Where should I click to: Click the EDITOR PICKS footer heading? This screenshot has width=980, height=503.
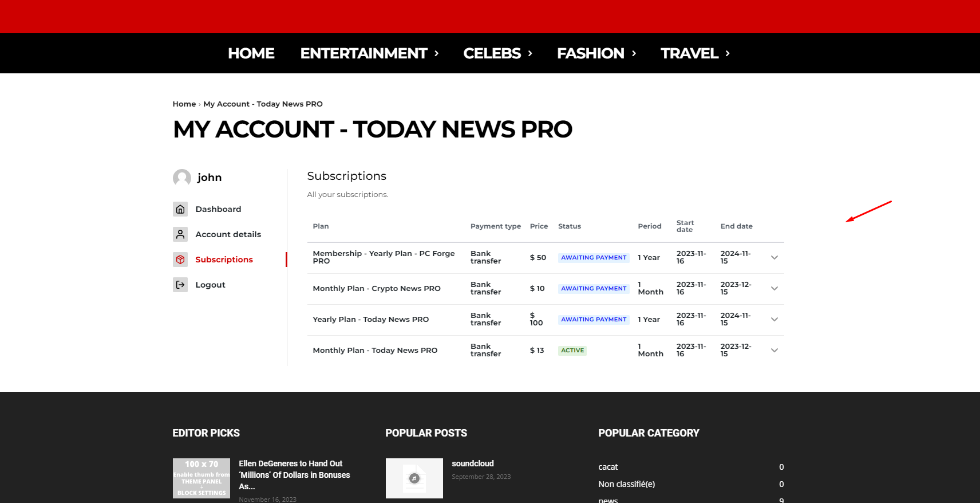point(206,433)
